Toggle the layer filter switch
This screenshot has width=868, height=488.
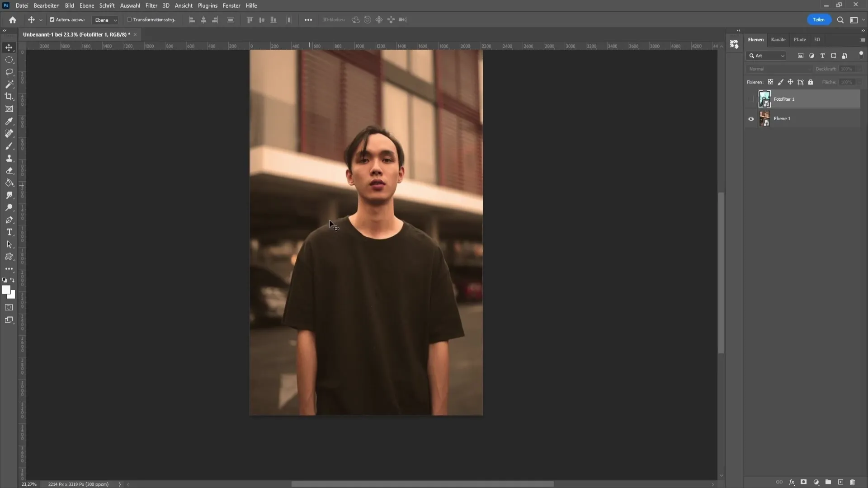point(861,54)
